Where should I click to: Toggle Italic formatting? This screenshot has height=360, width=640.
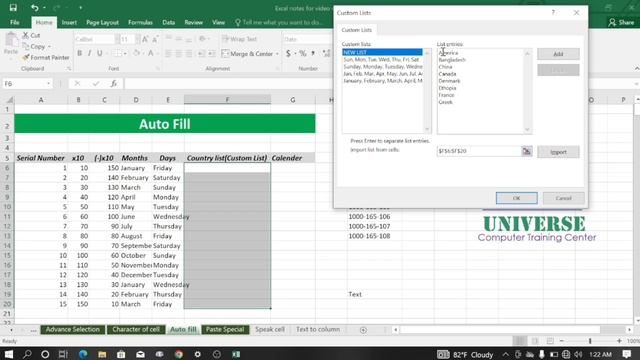pos(89,53)
